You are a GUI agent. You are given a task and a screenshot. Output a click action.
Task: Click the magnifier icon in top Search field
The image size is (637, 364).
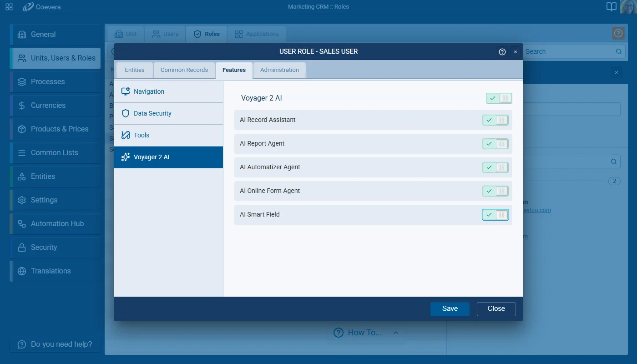[619, 52]
